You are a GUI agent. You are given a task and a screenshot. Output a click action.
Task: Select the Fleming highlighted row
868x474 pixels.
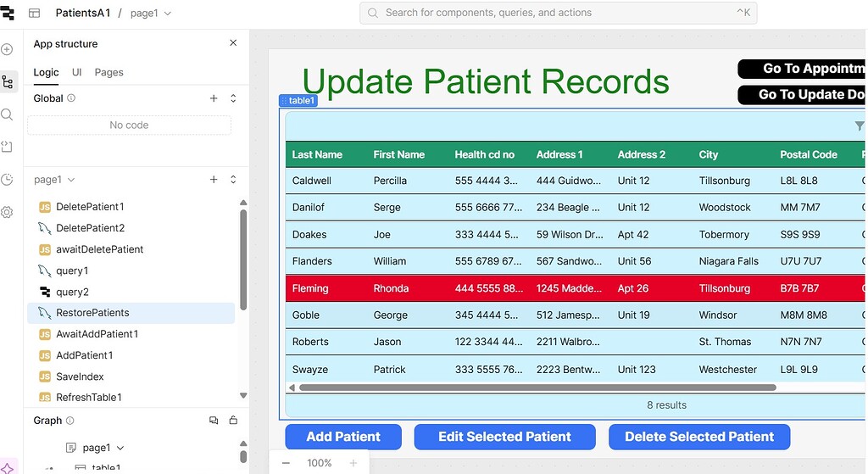click(576, 288)
